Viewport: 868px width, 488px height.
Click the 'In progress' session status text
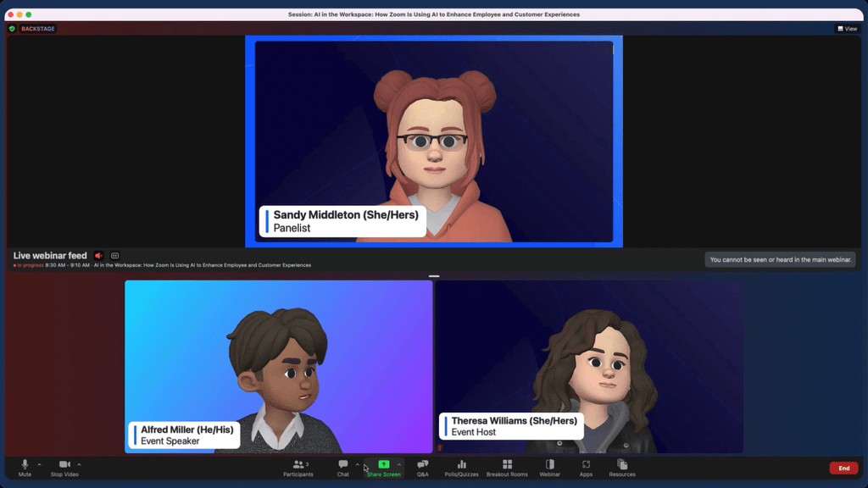pos(29,265)
